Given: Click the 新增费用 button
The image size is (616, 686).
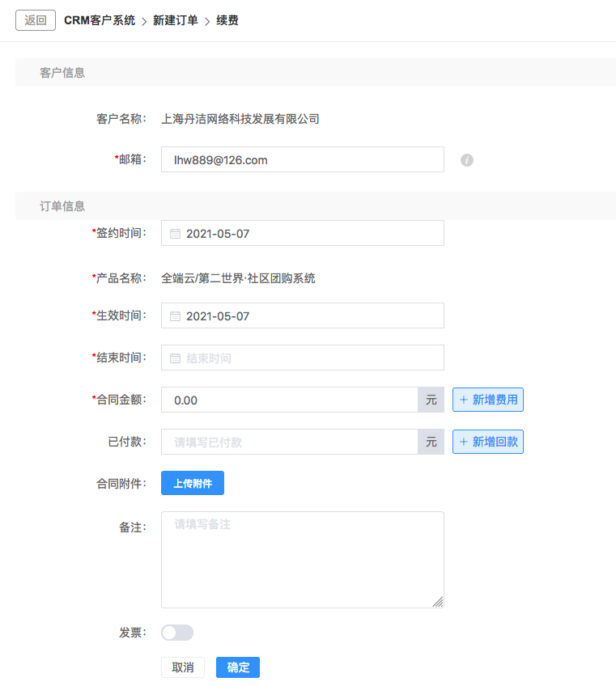Looking at the screenshot, I should point(488,400).
